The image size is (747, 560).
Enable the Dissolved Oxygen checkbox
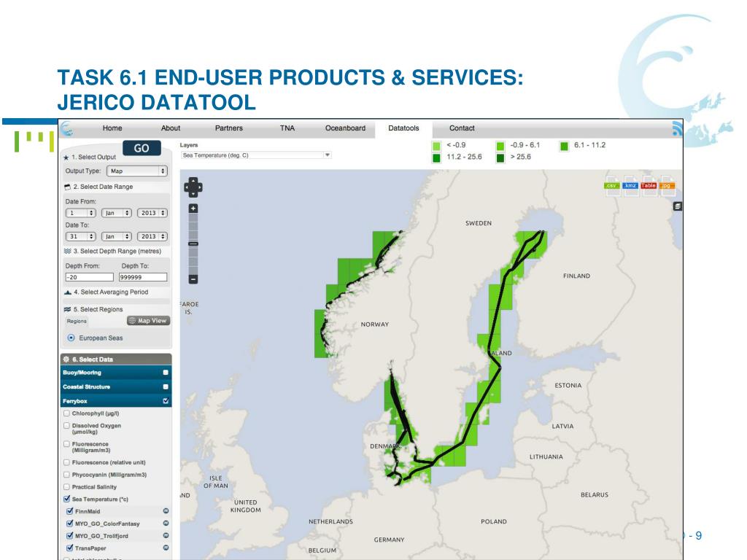(x=66, y=425)
